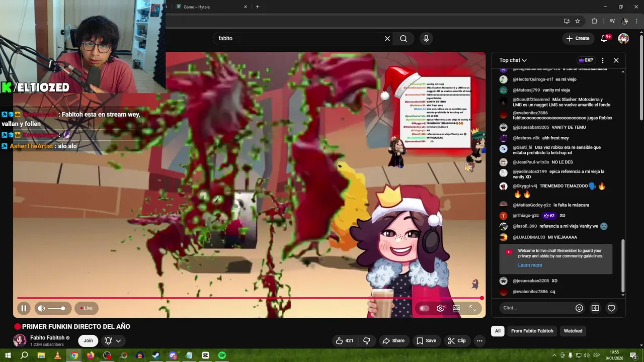Expand the notification bell dropdown next to Join

pos(113,340)
